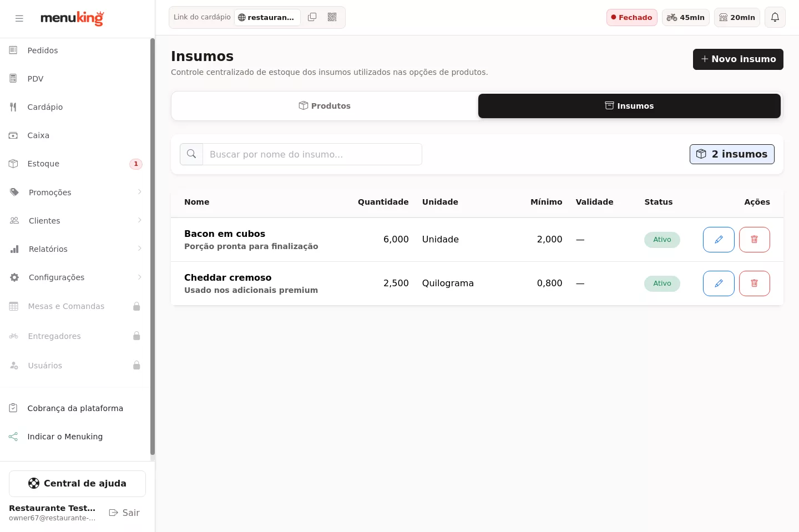Toggle the hamburger sidebar menu

19,18
